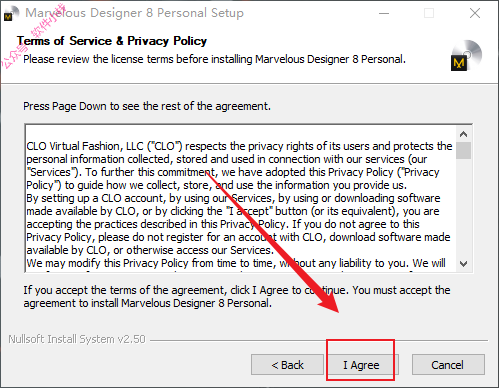Screen dimensions: 499x388
Task: Click the 'If you accept the terms' paragraph
Action: pyautogui.click(x=237, y=296)
